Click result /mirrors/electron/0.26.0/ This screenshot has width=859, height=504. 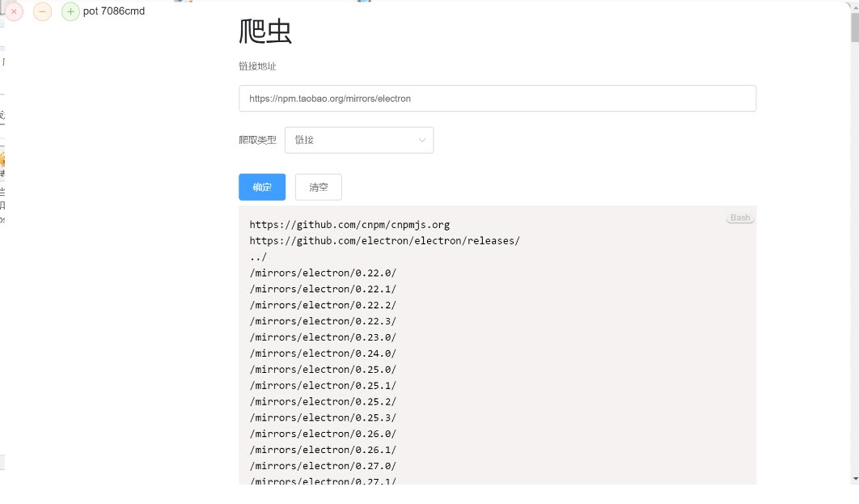[323, 434]
